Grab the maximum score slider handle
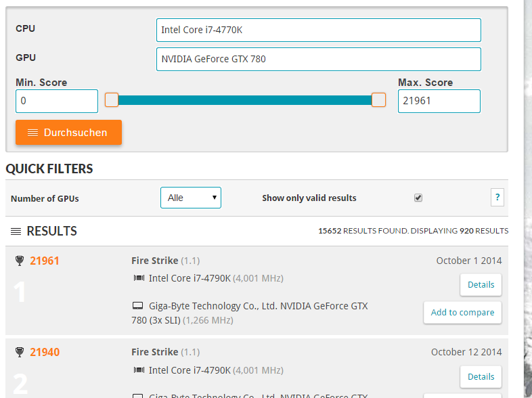 pos(378,100)
